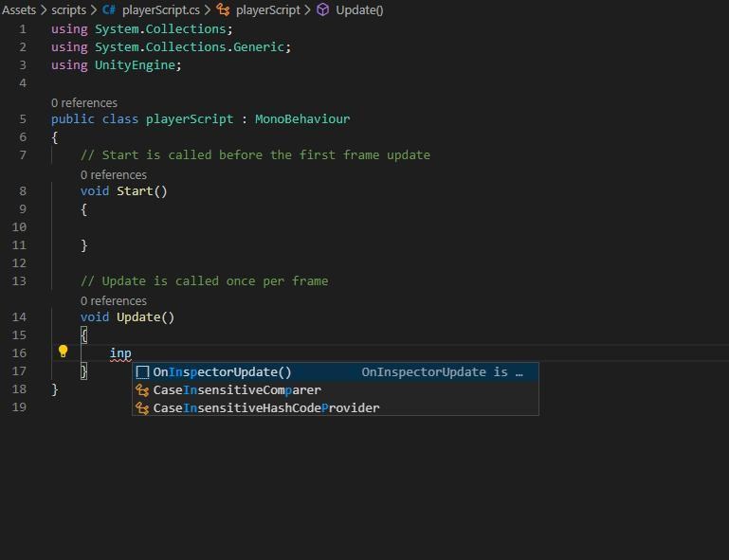Place cursor on MonoBehaviour in class declaration
Image resolution: width=729 pixels, height=560 pixels.
301,119
